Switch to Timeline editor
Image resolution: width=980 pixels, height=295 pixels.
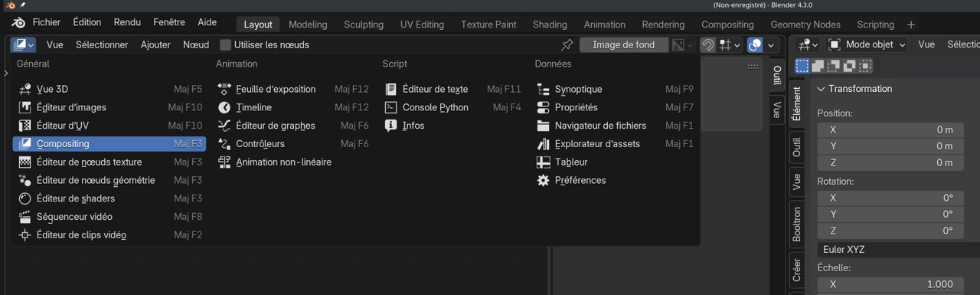tap(293, 107)
